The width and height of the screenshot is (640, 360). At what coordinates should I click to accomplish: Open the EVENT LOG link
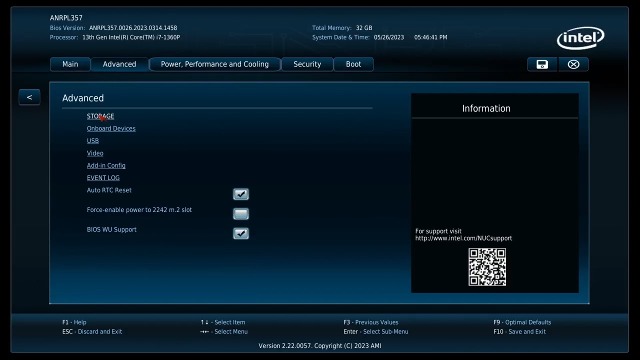(103, 178)
